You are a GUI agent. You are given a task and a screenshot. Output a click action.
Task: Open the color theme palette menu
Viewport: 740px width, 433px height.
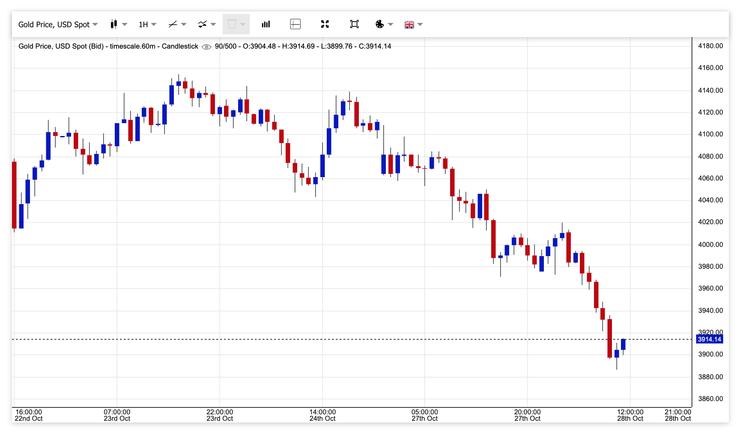click(x=383, y=23)
